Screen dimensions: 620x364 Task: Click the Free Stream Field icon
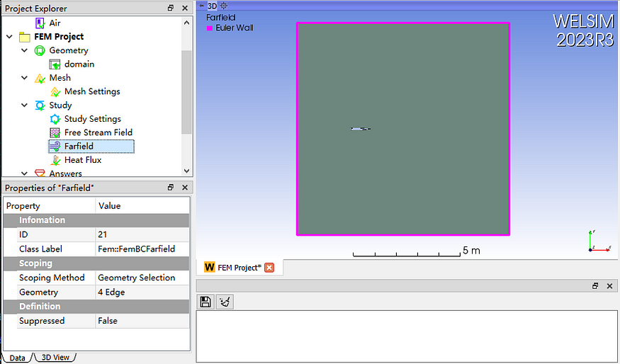point(55,133)
